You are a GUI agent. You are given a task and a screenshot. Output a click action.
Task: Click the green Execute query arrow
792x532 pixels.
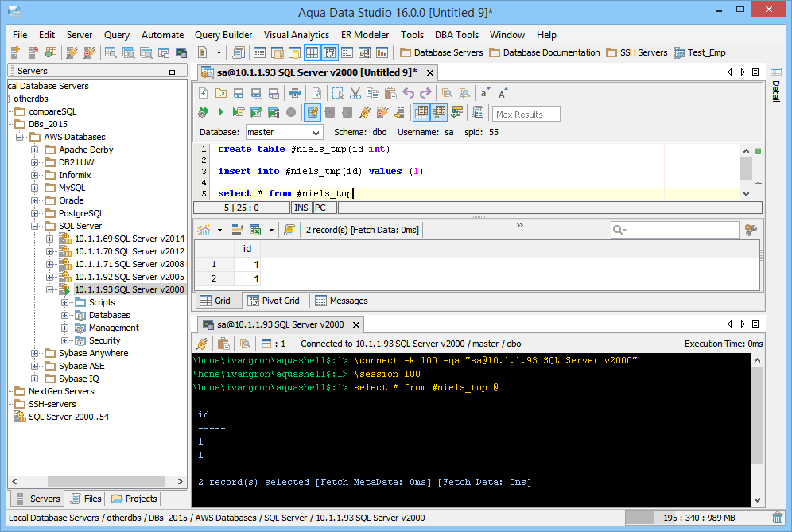point(220,112)
